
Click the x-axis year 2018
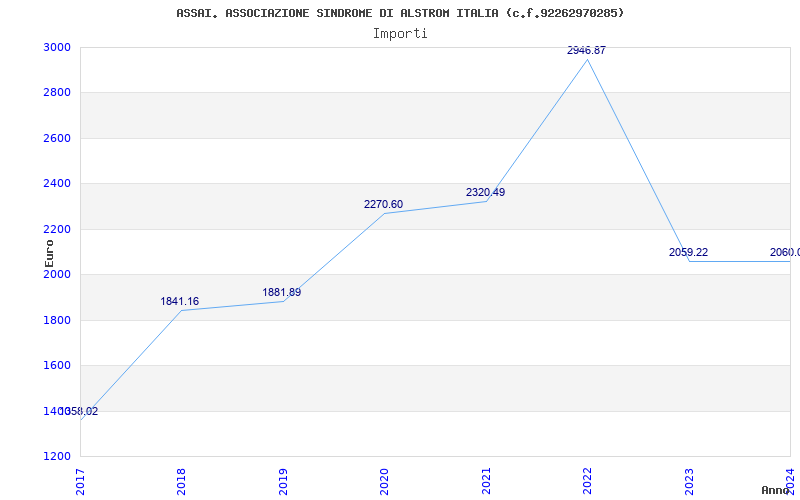click(x=182, y=482)
